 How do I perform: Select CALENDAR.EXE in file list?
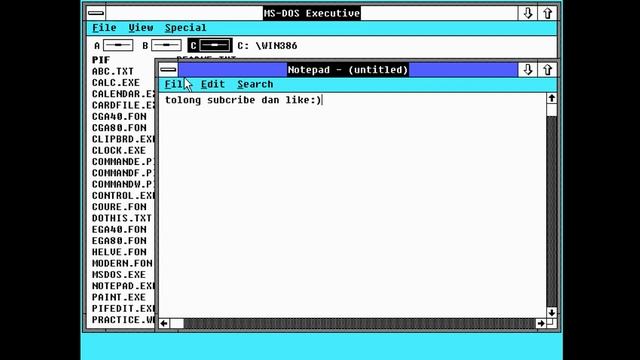point(123,94)
